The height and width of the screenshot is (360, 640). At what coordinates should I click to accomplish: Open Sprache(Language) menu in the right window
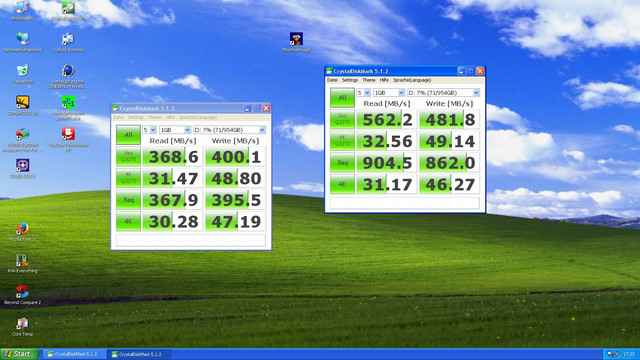pos(412,80)
